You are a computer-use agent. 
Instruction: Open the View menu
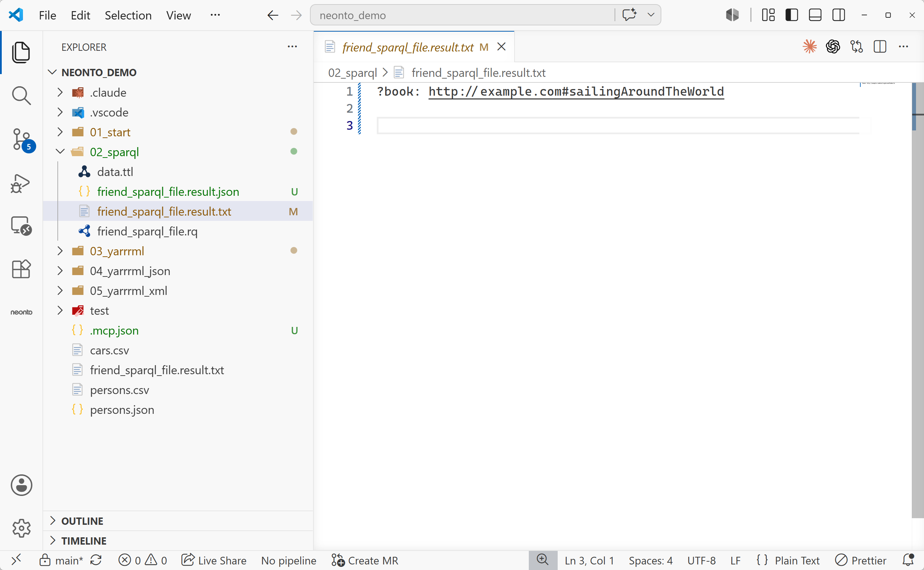tap(179, 15)
